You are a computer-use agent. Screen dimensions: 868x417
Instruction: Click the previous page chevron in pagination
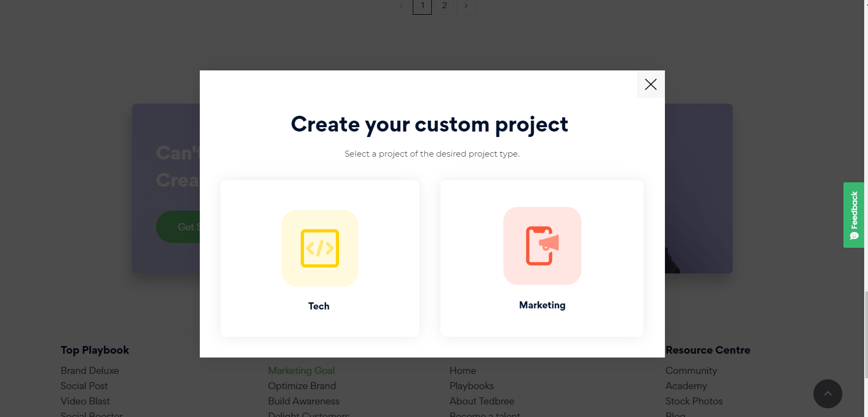pos(400,5)
